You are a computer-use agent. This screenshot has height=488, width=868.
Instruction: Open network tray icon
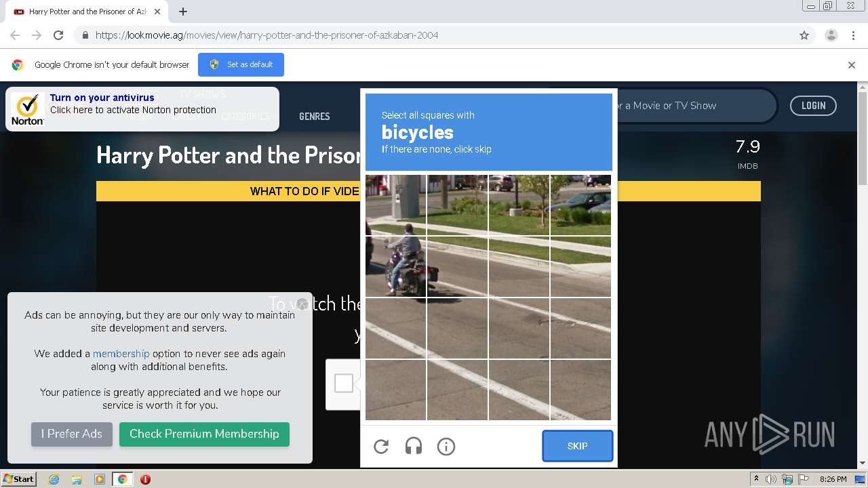point(787,479)
